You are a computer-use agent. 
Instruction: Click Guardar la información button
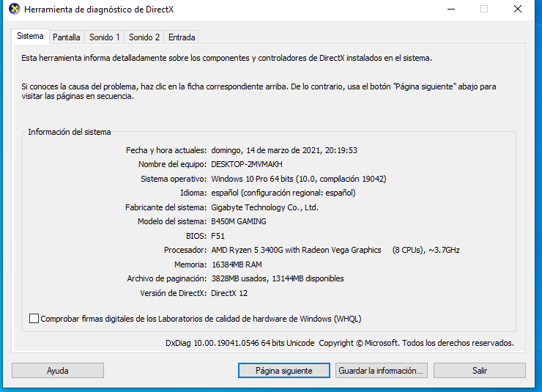point(382,371)
